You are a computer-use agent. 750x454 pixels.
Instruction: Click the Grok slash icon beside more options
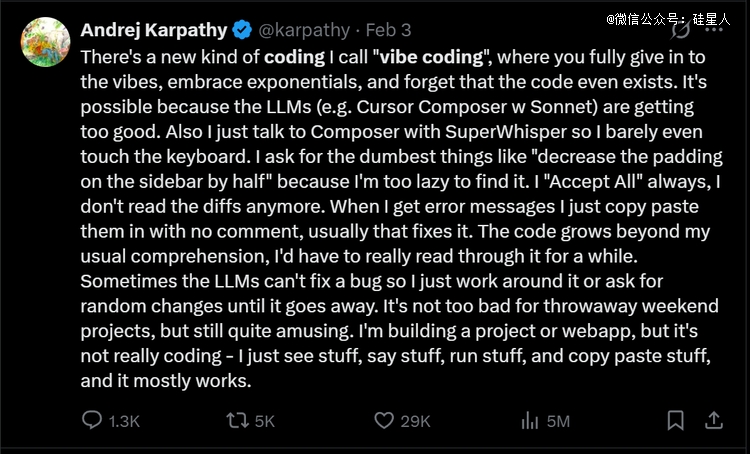tap(680, 30)
